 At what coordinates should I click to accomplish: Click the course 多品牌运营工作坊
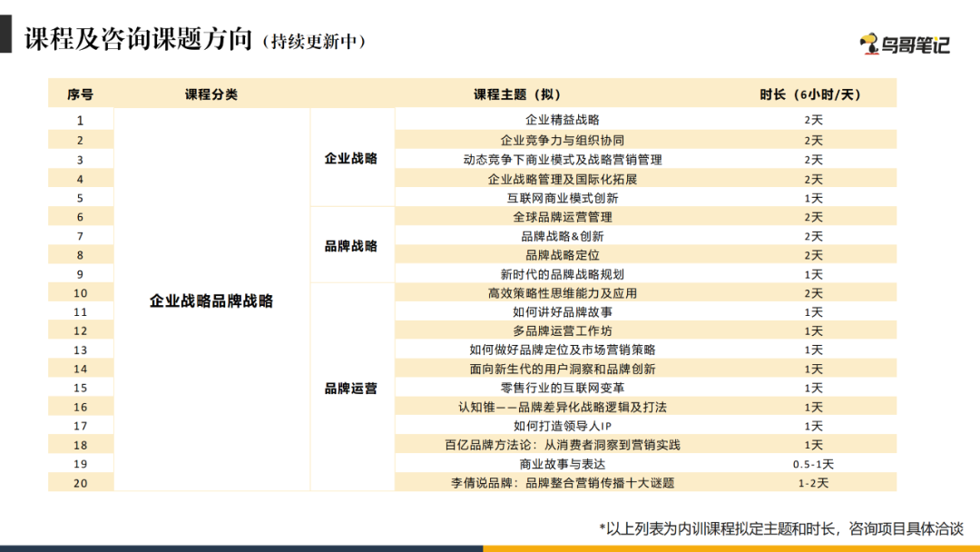pyautogui.click(x=563, y=330)
